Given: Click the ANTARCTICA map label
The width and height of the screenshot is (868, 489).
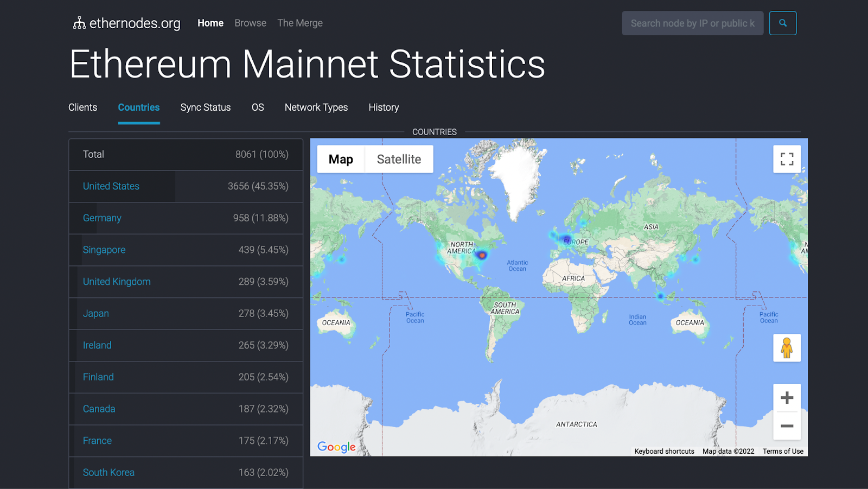Looking at the screenshot, I should (x=576, y=424).
